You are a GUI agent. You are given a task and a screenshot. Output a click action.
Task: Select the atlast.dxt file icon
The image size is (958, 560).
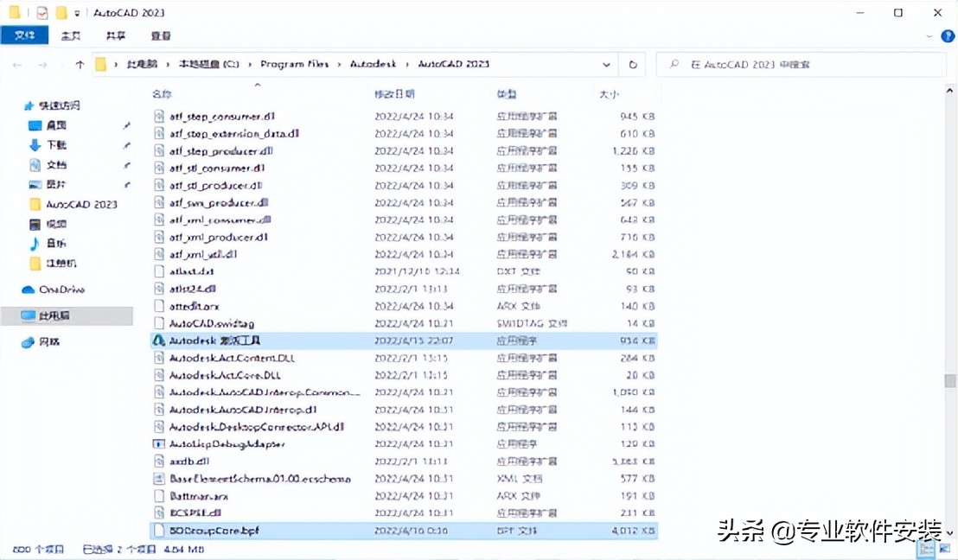click(x=159, y=271)
